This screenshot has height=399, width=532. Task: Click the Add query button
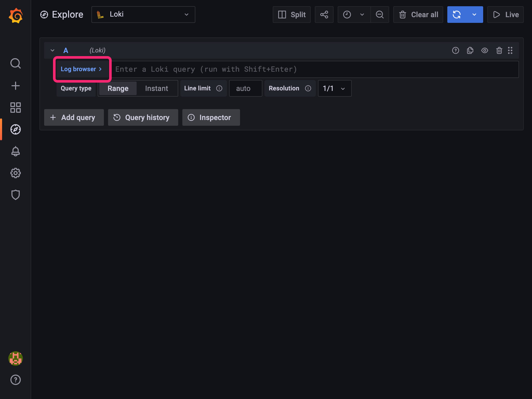74,117
